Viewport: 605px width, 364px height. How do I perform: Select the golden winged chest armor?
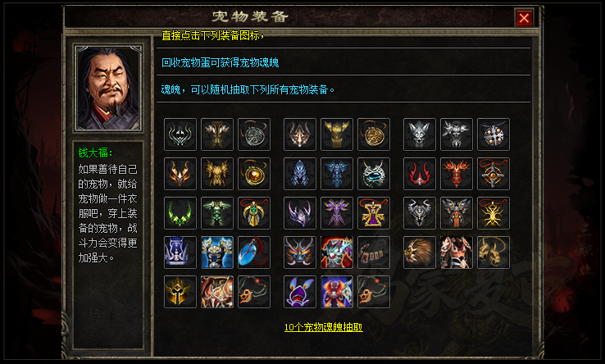click(337, 134)
